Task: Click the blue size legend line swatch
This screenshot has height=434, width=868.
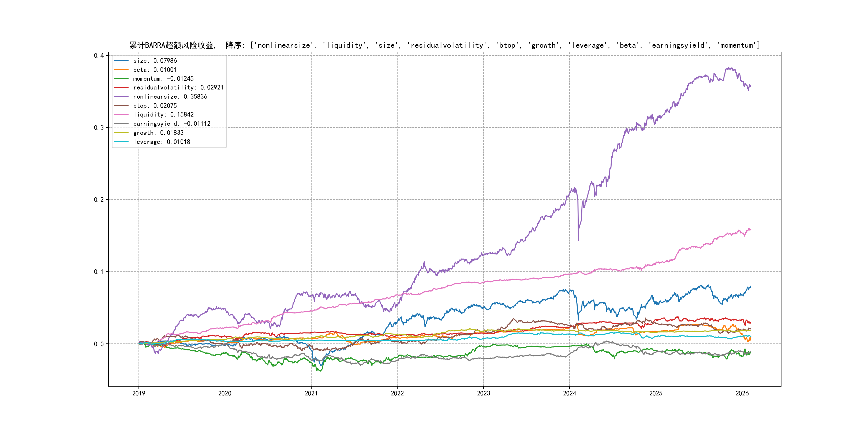Action: point(121,61)
